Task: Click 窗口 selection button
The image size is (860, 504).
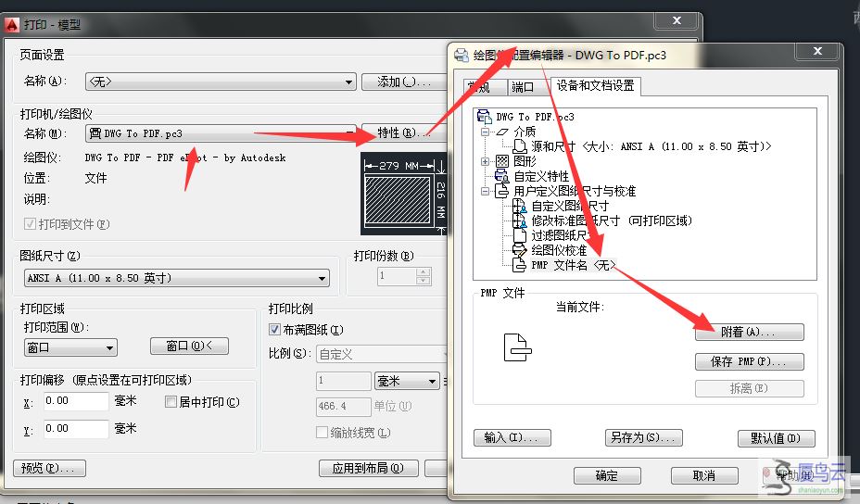Action: coord(189,346)
